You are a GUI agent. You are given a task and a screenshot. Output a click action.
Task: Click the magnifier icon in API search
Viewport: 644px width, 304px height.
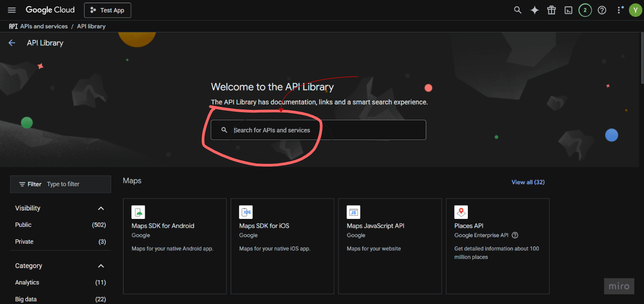[x=224, y=130]
